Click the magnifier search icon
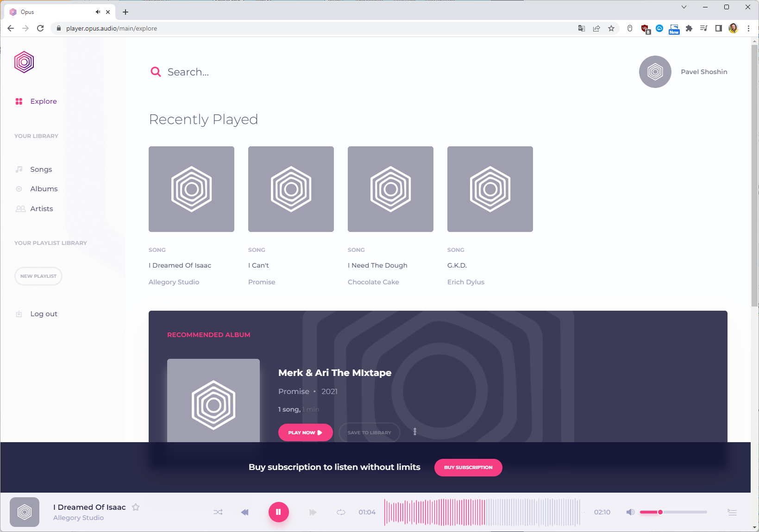The image size is (759, 532). [156, 72]
